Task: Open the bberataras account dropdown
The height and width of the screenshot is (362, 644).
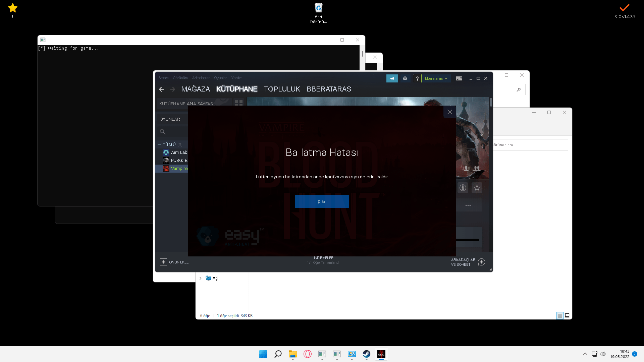Action: (436, 78)
